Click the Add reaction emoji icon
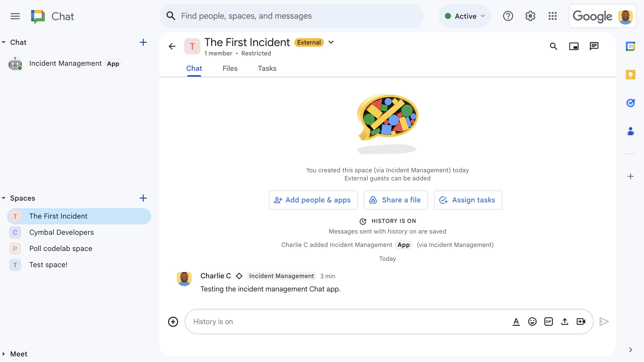 point(532,321)
